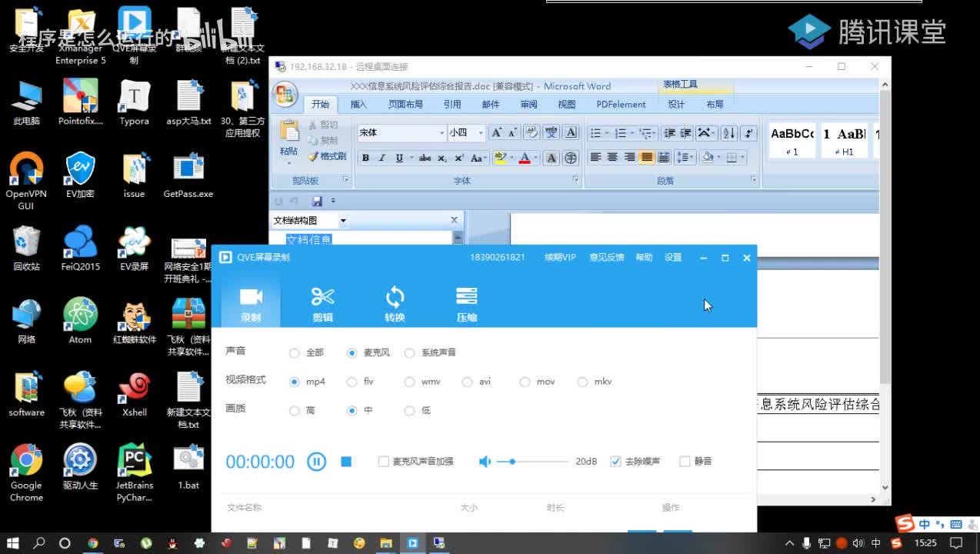Choose mov video format
The width and height of the screenshot is (980, 554).
(525, 382)
